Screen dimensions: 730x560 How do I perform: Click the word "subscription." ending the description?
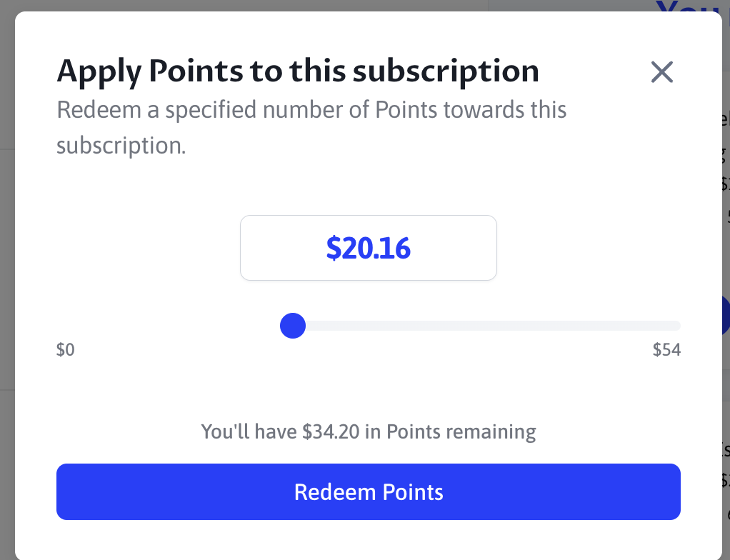[121, 145]
